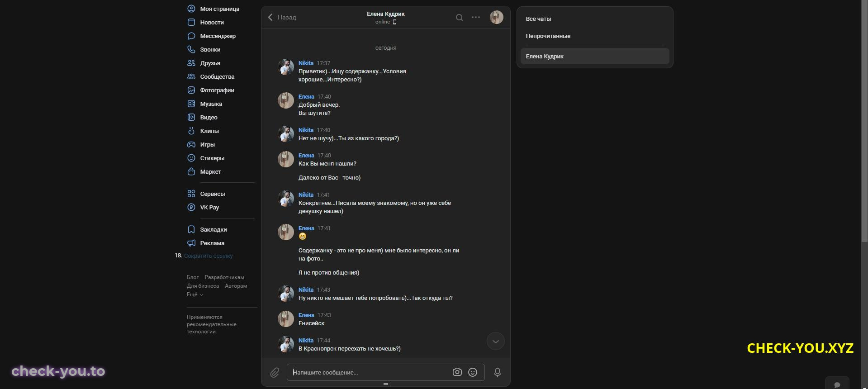The height and width of the screenshot is (389, 868).
Task: Click the Реклама megaphone icon
Action: click(191, 243)
